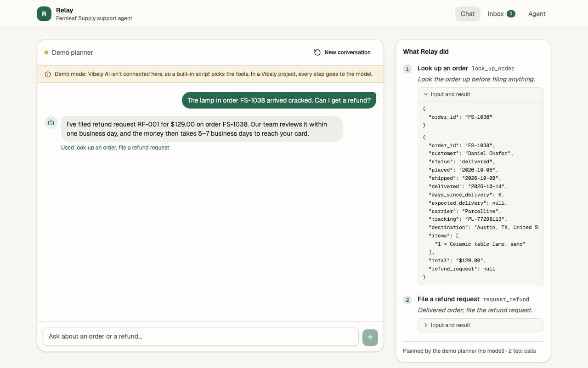Expand Input and result under File a refund request
Image resolution: width=588 pixels, height=368 pixels.
pos(481,325)
